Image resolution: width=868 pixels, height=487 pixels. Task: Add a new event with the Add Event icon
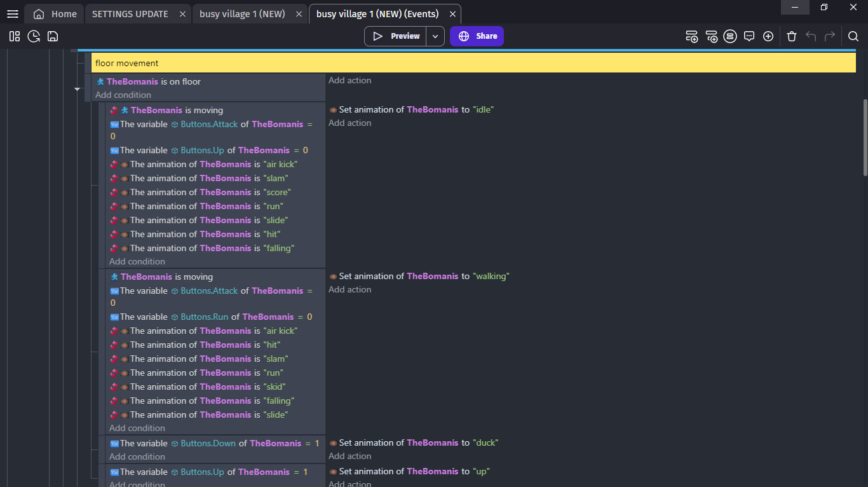coord(691,36)
